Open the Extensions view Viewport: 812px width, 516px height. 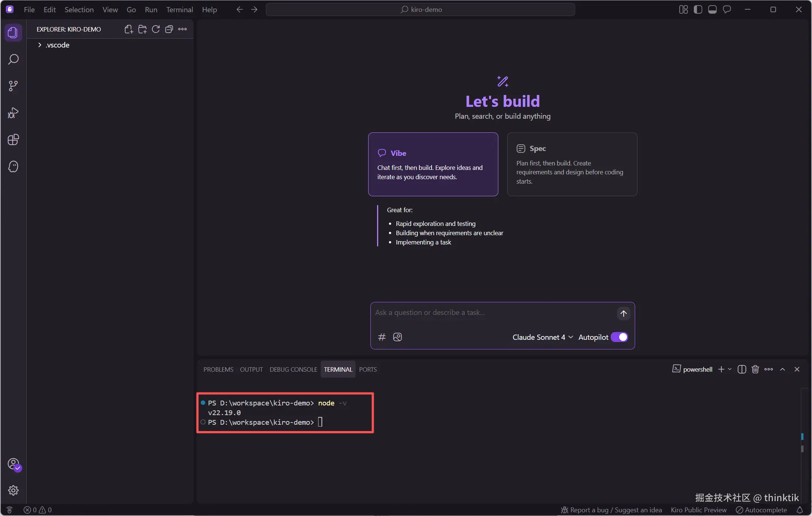click(x=13, y=140)
